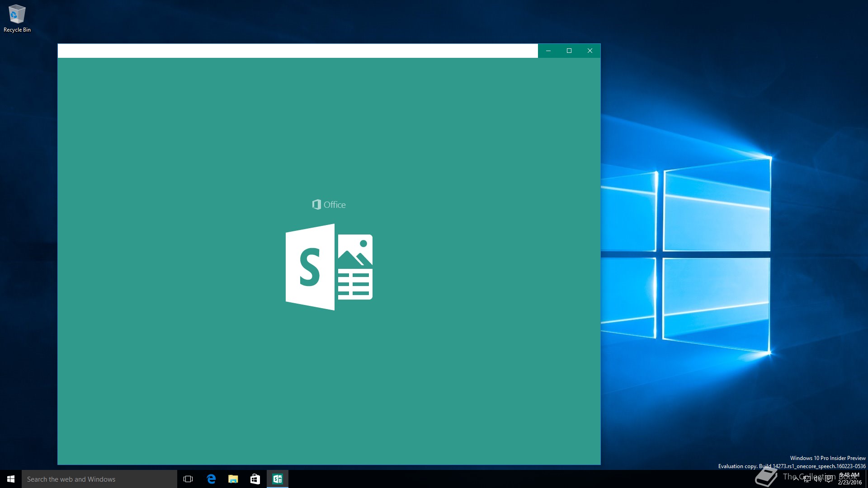Open the Action Center notifications icon
The width and height of the screenshot is (868, 488).
[829, 479]
